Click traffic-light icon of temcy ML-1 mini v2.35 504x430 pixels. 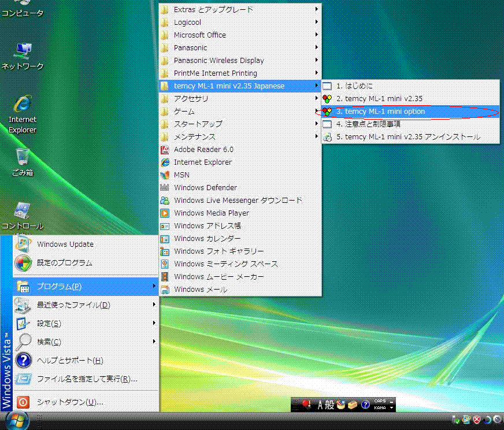click(327, 99)
